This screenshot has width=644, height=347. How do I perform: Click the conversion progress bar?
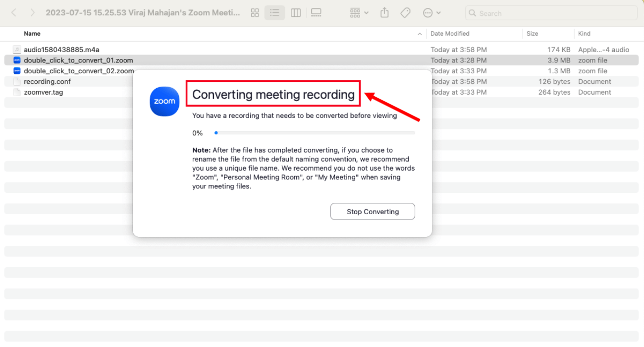[315, 133]
